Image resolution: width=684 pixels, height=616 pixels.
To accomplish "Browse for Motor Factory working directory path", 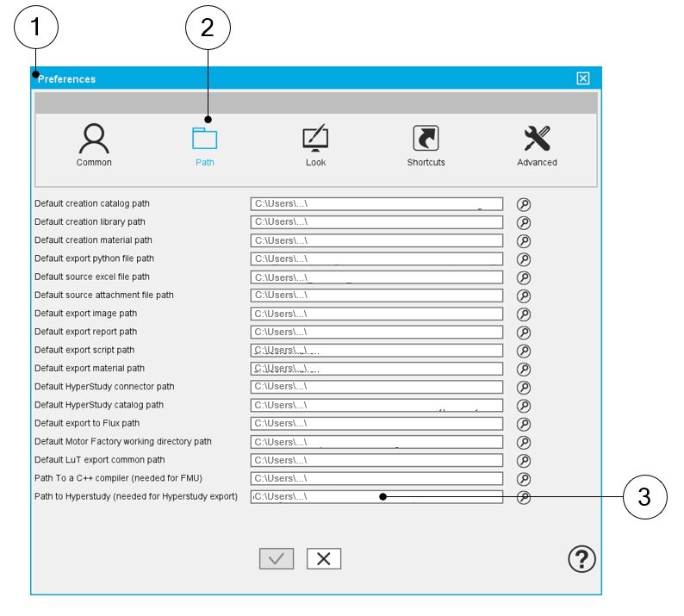I will click(523, 442).
